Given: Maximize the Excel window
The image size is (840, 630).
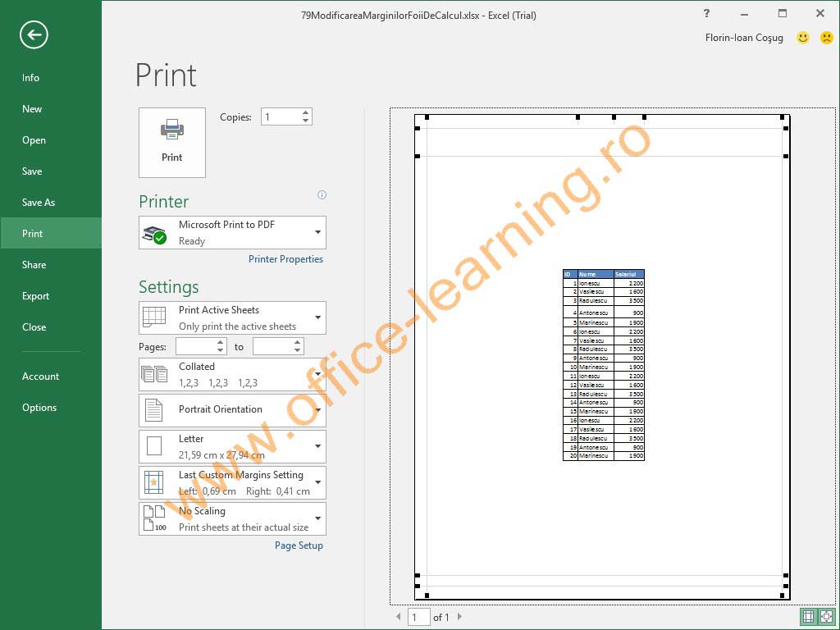Looking at the screenshot, I should [x=782, y=14].
